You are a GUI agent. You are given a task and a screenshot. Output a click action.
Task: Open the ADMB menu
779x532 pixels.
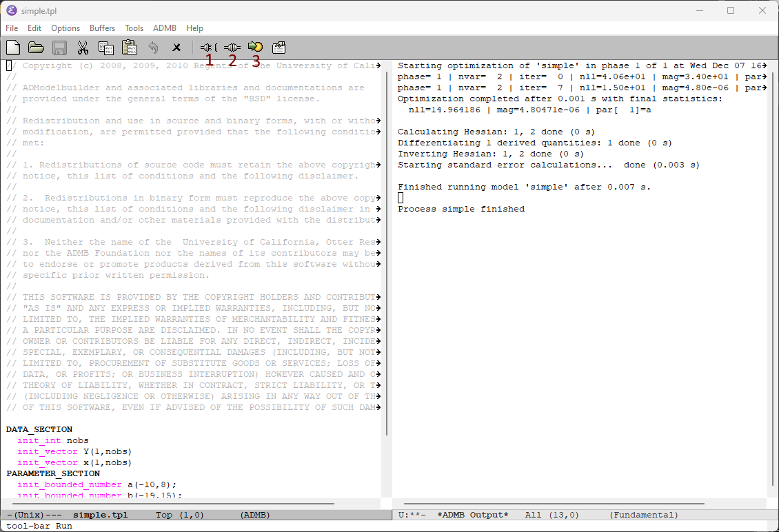pos(165,28)
